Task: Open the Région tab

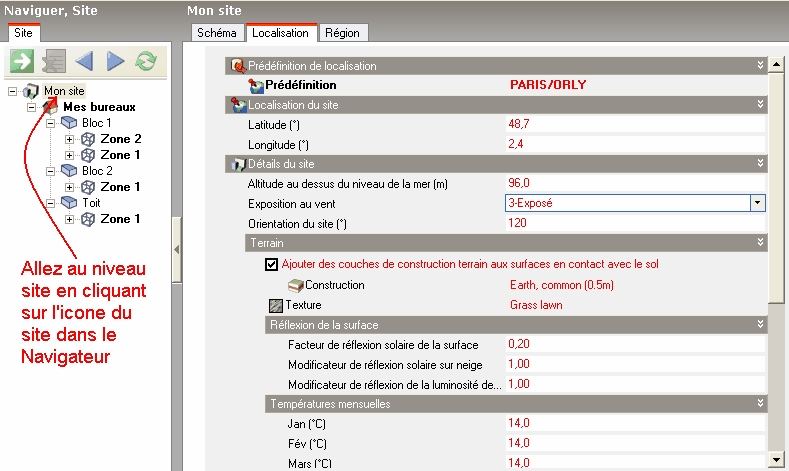Action: coord(342,33)
